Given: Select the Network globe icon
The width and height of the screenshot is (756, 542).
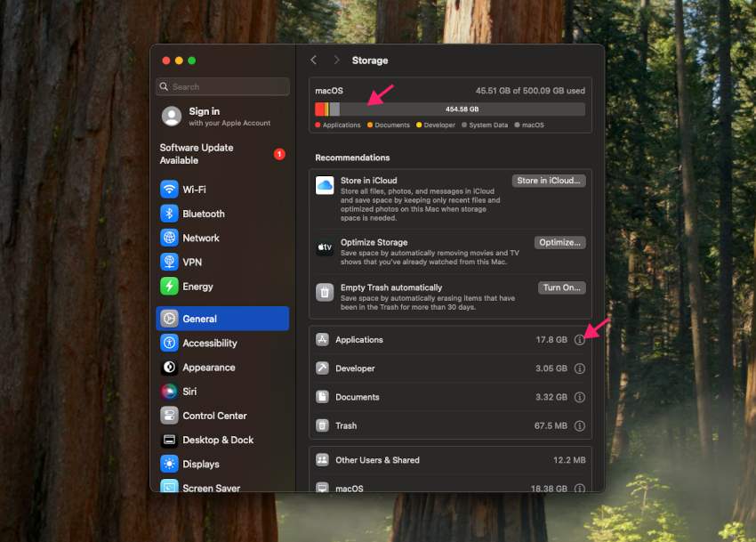Looking at the screenshot, I should point(169,238).
